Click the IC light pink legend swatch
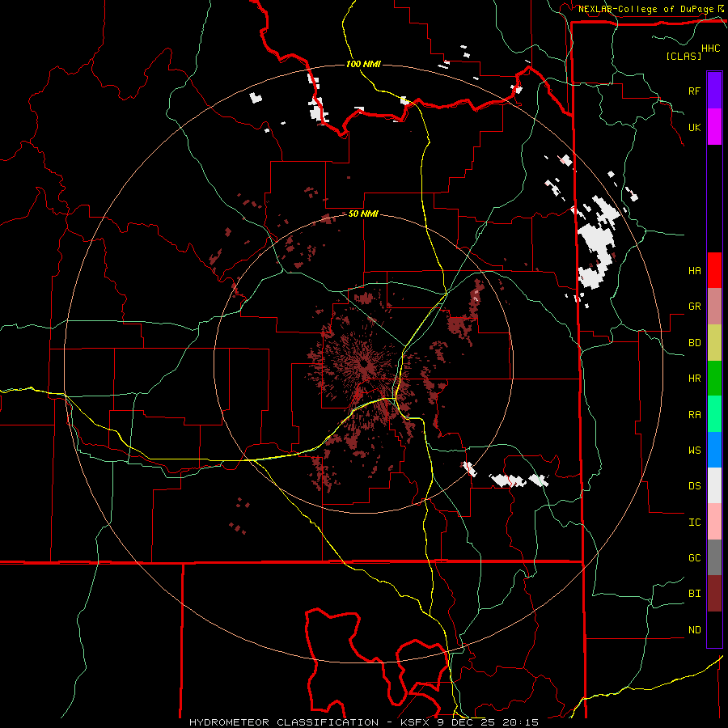Image resolution: width=728 pixels, height=728 pixels. (714, 522)
